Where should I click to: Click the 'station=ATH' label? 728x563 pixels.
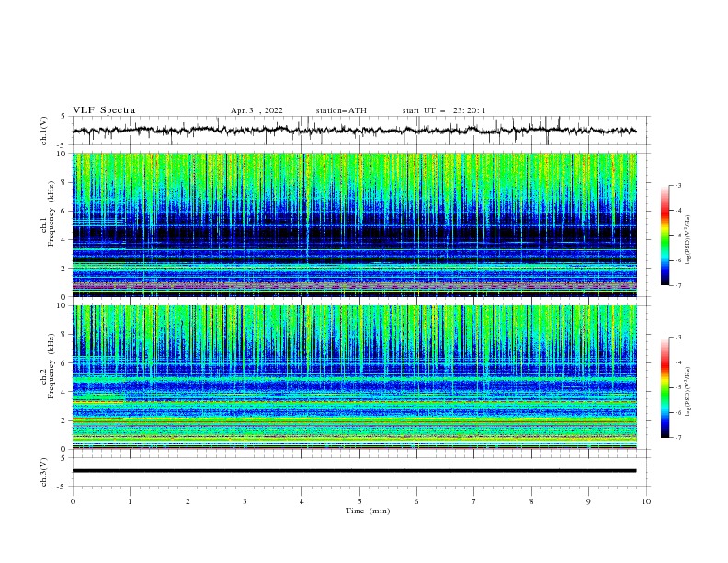[x=341, y=110]
